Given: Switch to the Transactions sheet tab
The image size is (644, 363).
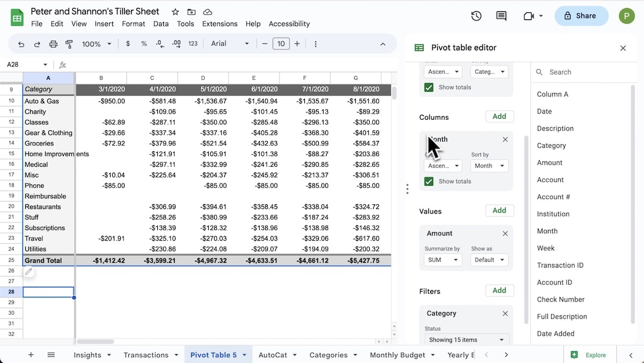Looking at the screenshot, I should [x=146, y=355].
